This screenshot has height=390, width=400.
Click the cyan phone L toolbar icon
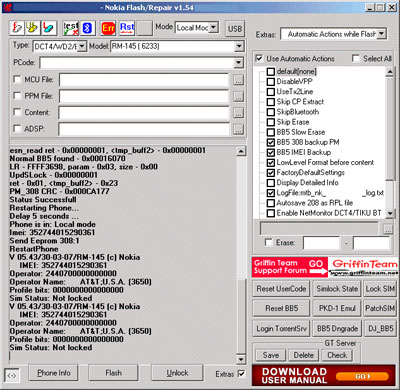tap(48, 28)
